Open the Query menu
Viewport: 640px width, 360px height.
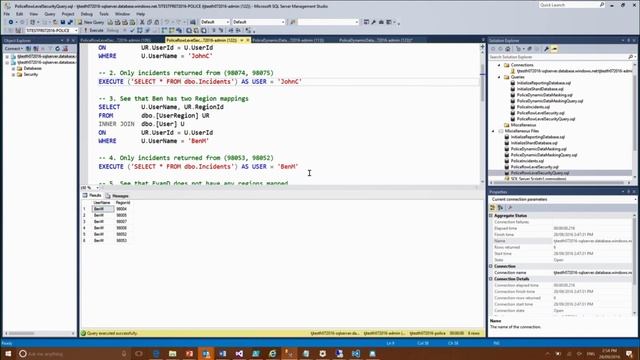pos(50,14)
